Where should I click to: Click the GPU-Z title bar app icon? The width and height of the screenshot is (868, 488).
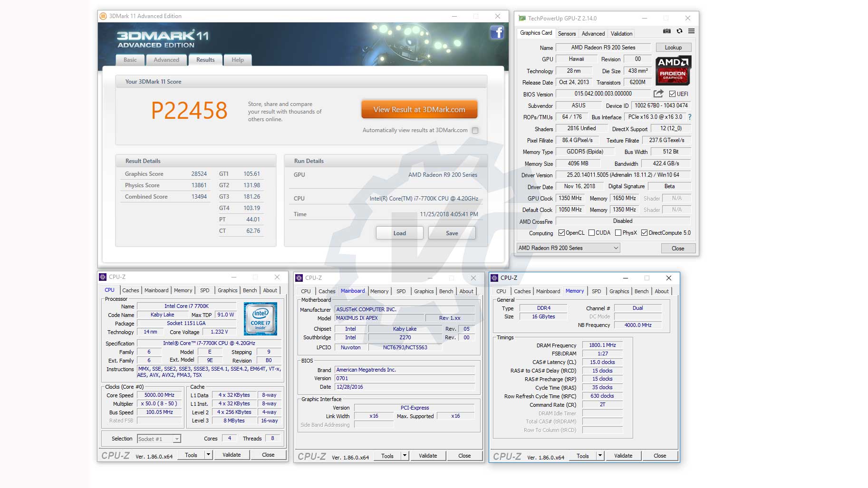[522, 18]
